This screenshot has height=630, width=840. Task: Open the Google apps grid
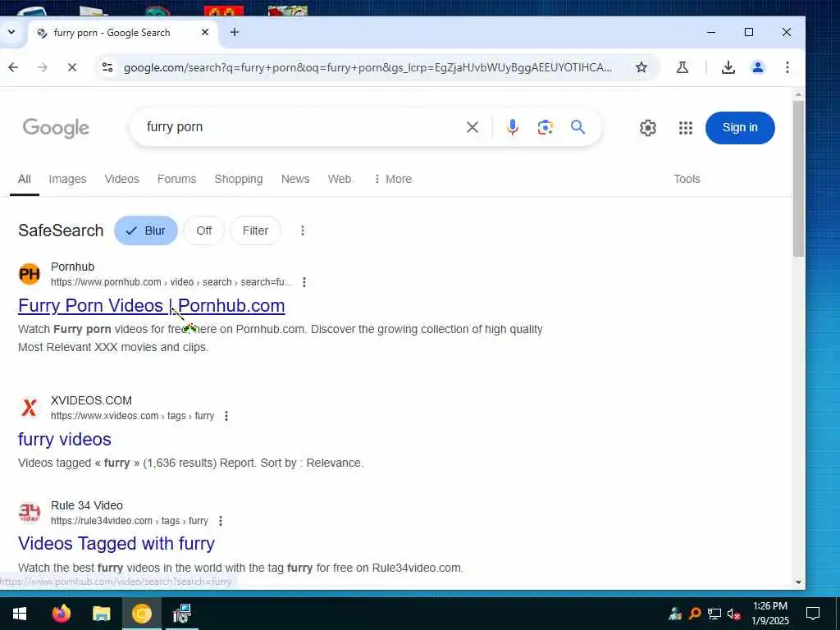pyautogui.click(x=686, y=128)
